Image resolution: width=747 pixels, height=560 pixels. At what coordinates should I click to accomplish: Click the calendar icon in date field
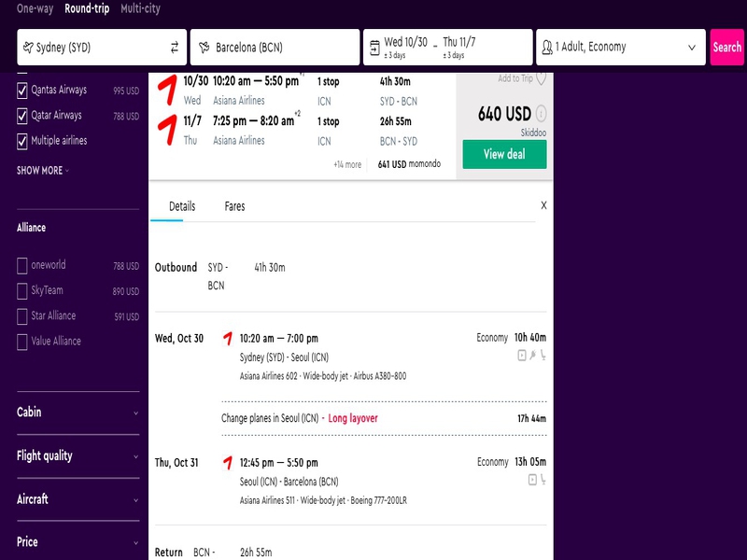point(375,48)
